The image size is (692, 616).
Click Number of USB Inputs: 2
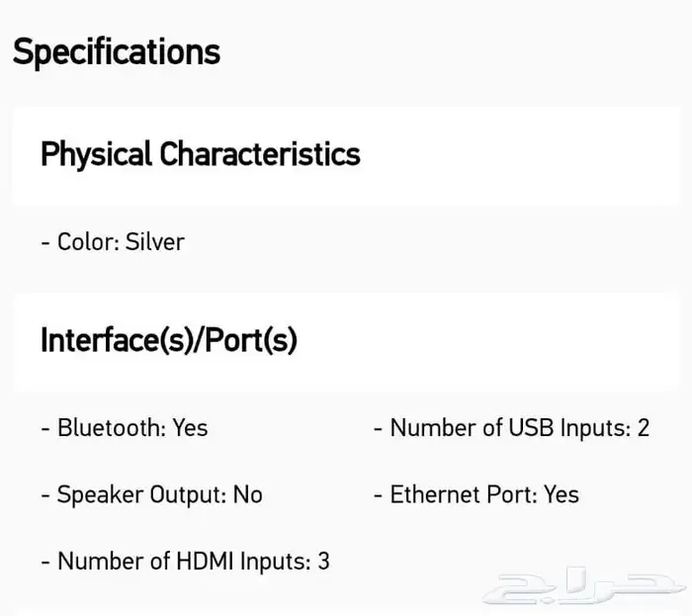(x=511, y=427)
